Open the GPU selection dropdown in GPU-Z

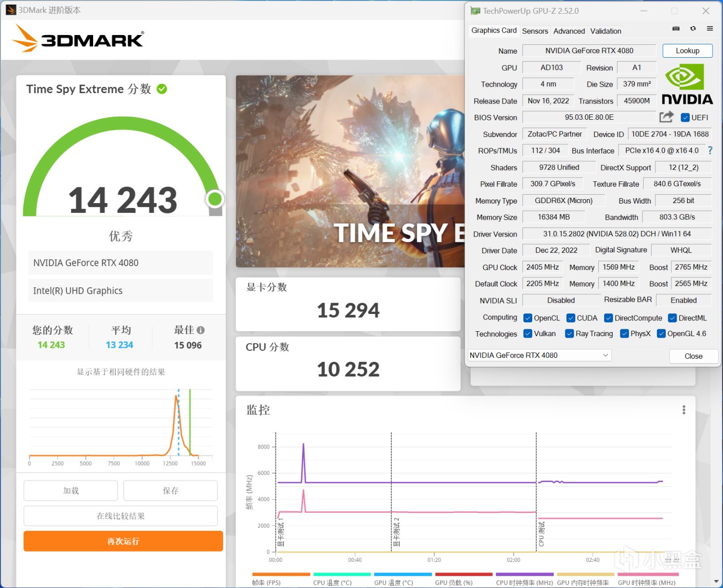coord(539,355)
